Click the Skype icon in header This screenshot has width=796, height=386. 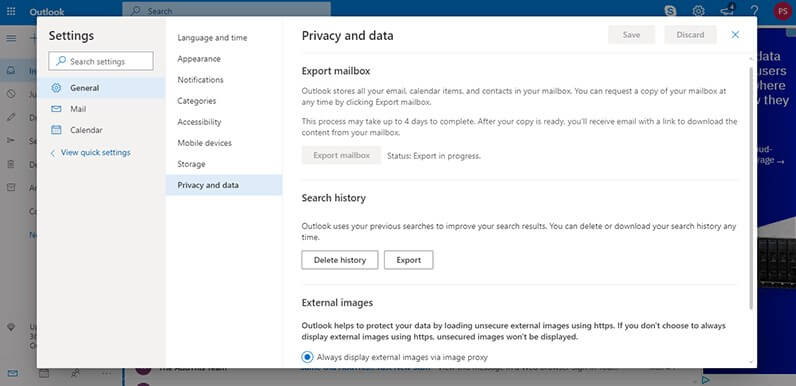point(670,11)
